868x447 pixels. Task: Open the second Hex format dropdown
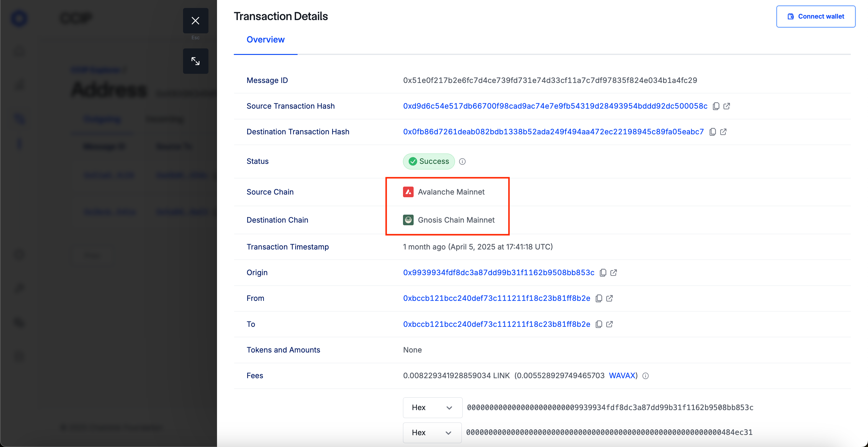432,433
